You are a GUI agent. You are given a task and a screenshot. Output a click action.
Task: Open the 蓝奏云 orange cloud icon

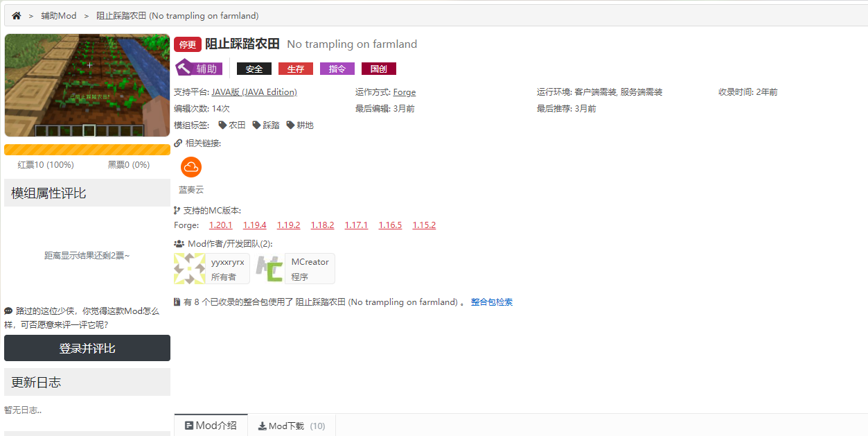click(191, 167)
